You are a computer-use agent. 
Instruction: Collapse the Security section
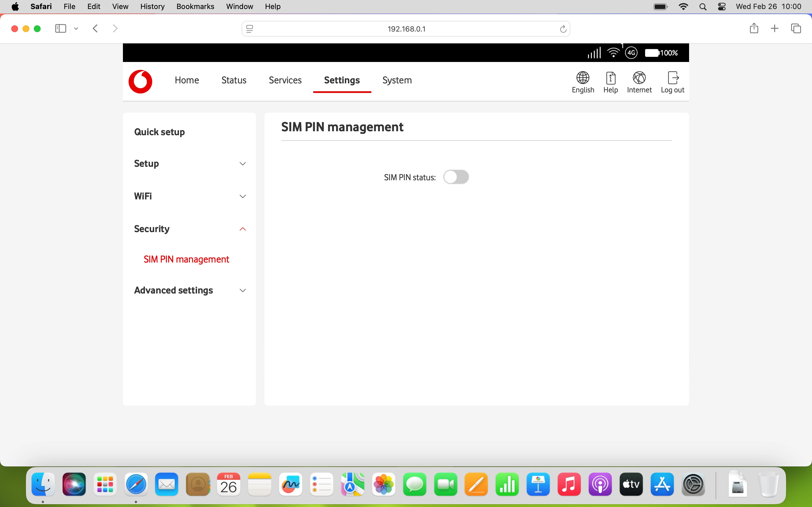242,229
